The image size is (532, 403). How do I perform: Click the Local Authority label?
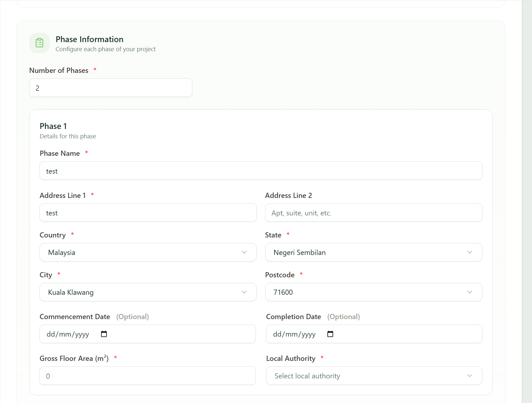coord(291,358)
